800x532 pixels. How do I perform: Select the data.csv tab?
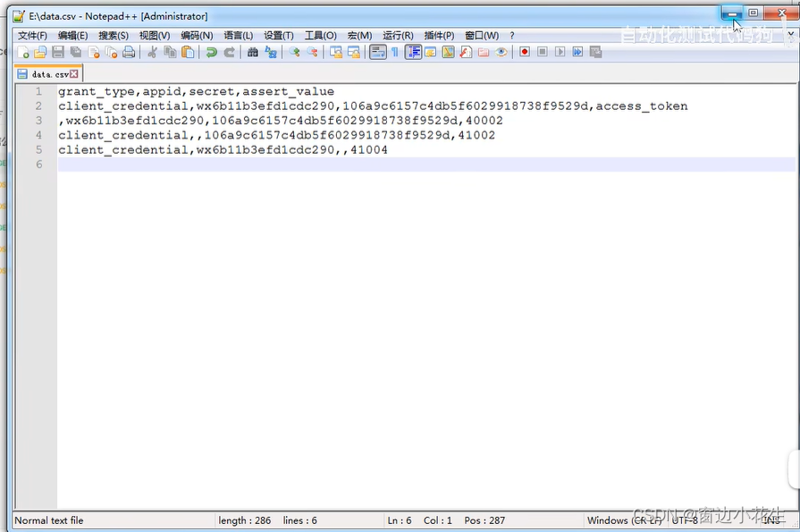45,73
